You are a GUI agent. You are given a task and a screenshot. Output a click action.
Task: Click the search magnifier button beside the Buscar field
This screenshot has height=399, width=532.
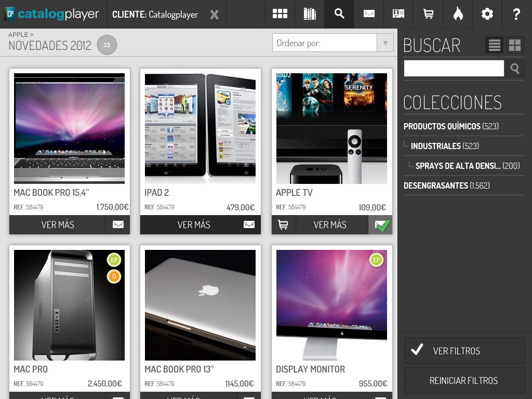(515, 69)
